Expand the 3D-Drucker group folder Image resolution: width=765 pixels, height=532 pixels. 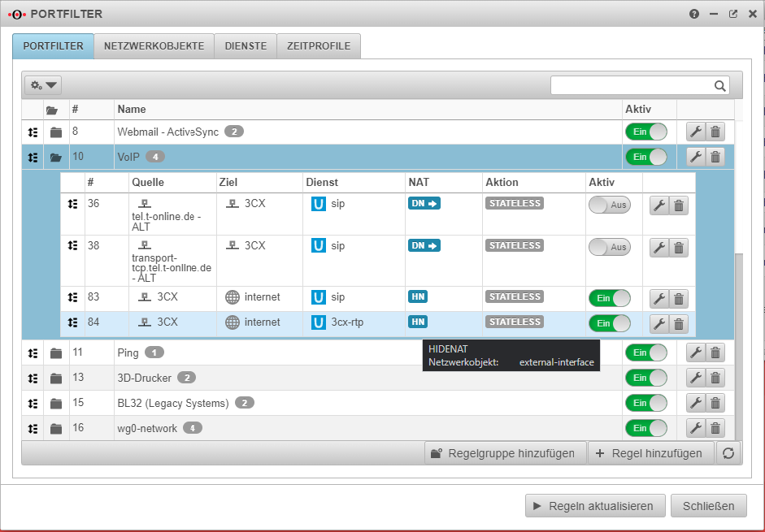[55, 378]
